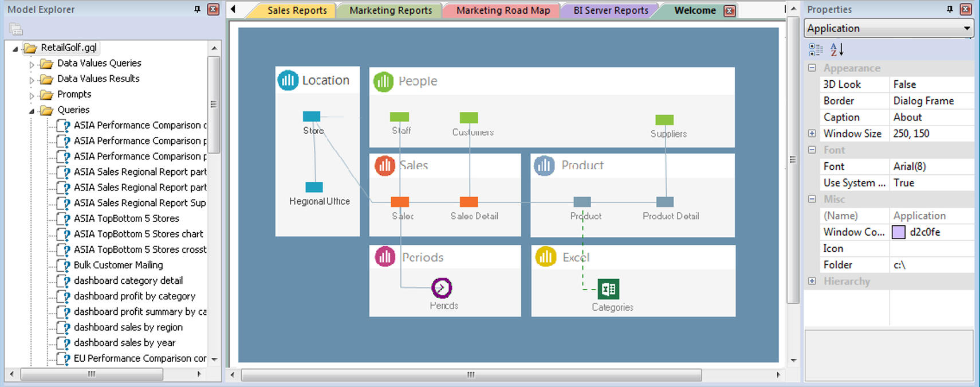Collapse the Appearance property section
Viewport: 980px width, 387px height.
pyautogui.click(x=812, y=68)
